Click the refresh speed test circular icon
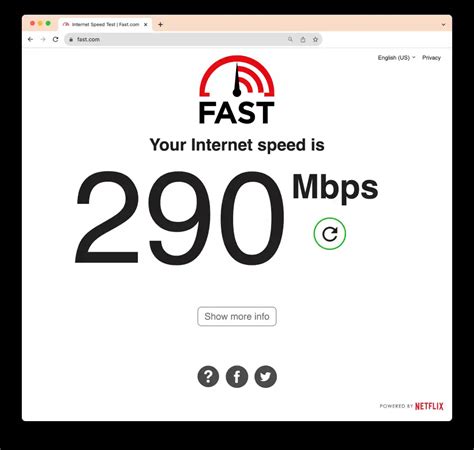 (330, 234)
